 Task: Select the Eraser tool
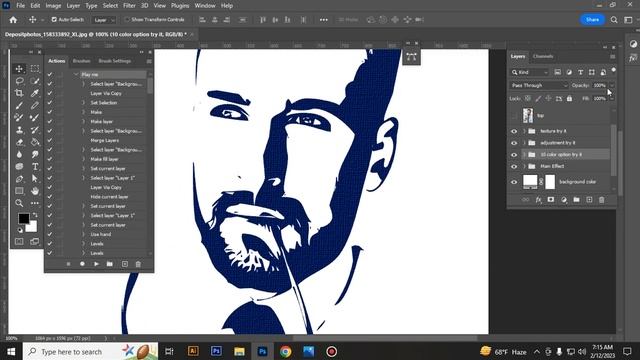[x=19, y=142]
